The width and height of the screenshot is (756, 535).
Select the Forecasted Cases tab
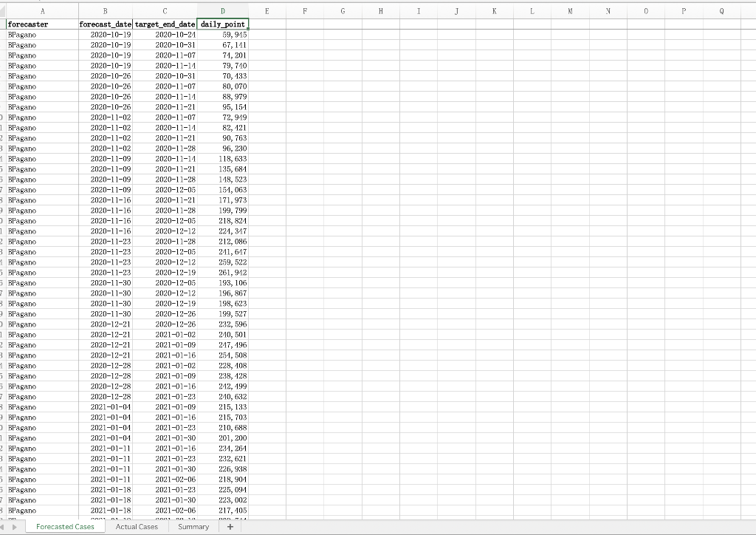66,527
